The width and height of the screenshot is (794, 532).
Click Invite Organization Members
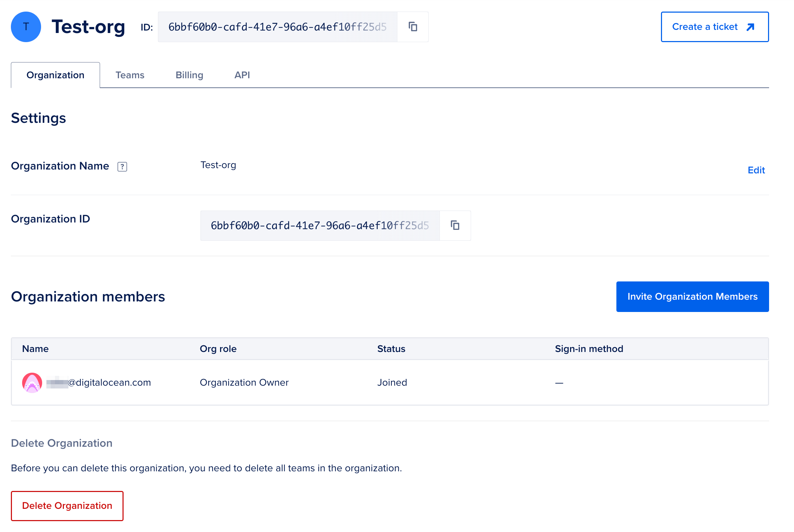(692, 297)
